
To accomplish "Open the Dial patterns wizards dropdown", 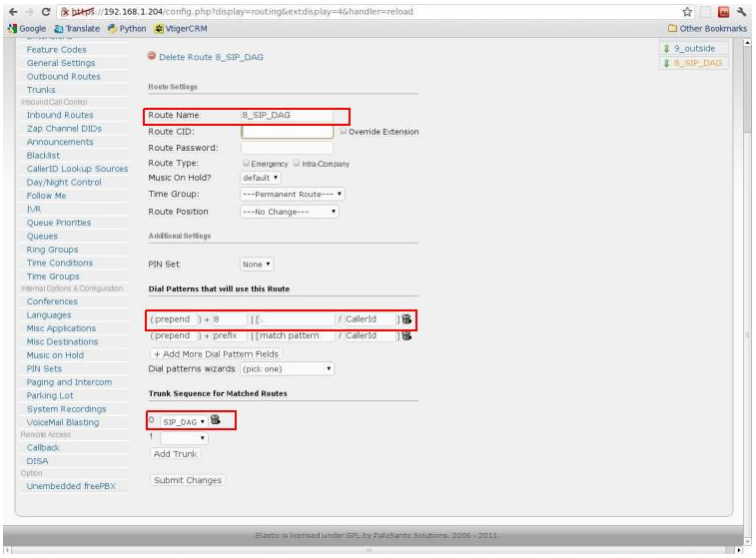I will 287,368.
